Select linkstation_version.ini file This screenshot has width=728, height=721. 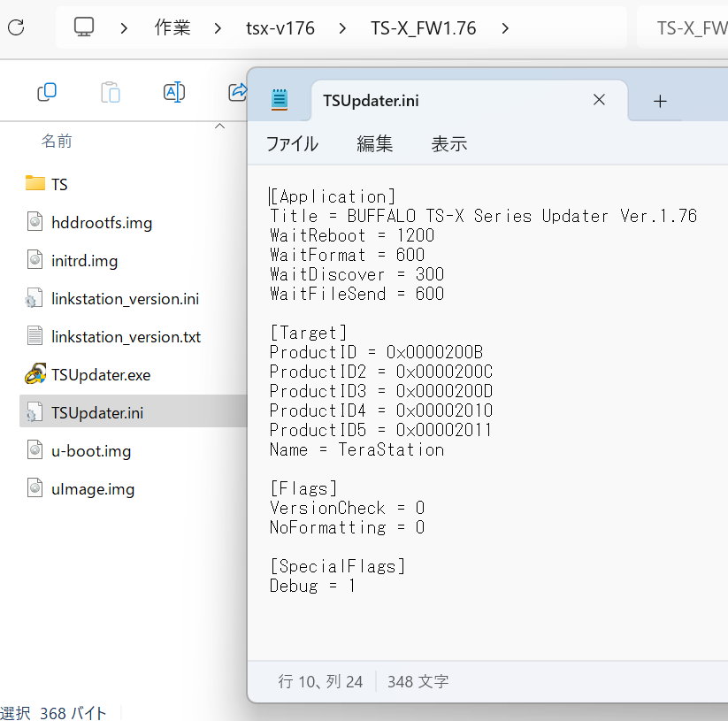click(125, 299)
